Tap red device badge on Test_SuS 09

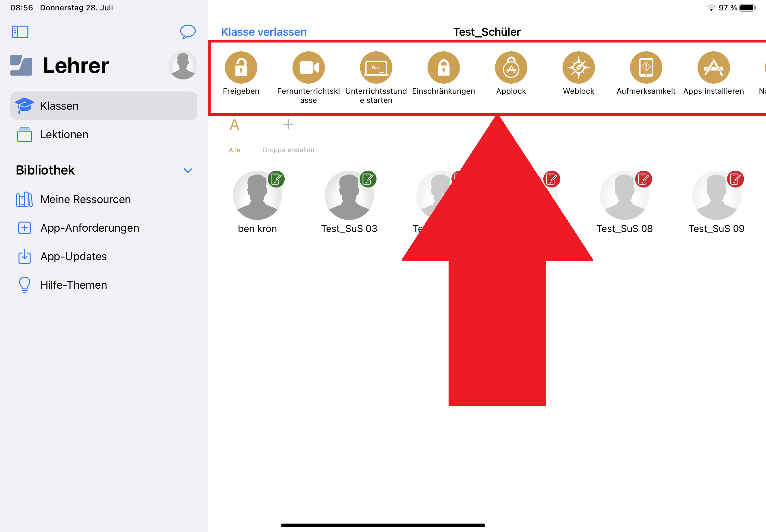(736, 179)
